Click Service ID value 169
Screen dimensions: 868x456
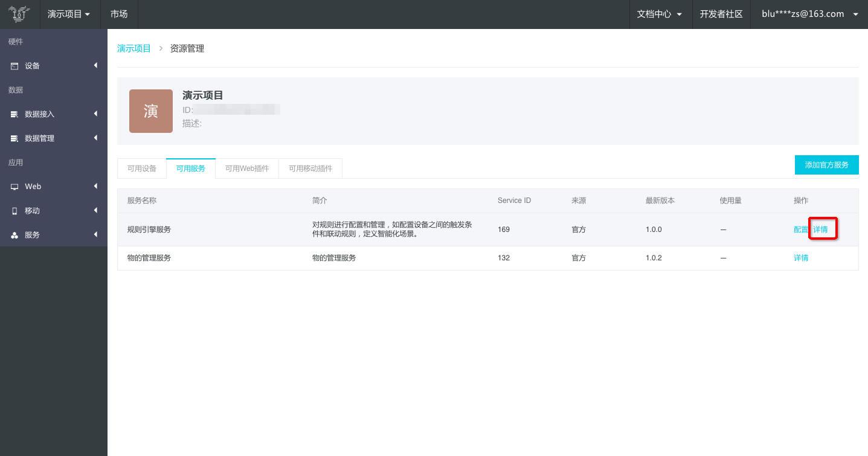504,230
